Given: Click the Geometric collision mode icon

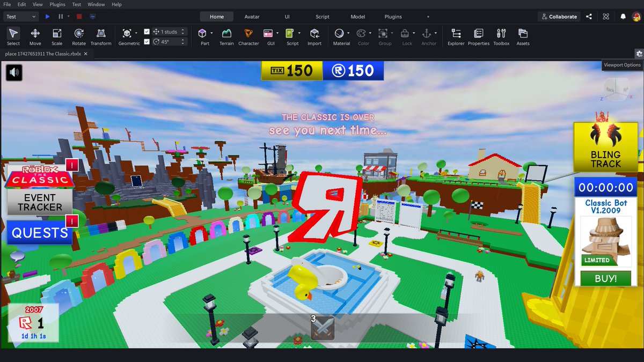Looking at the screenshot, I should click(x=127, y=33).
